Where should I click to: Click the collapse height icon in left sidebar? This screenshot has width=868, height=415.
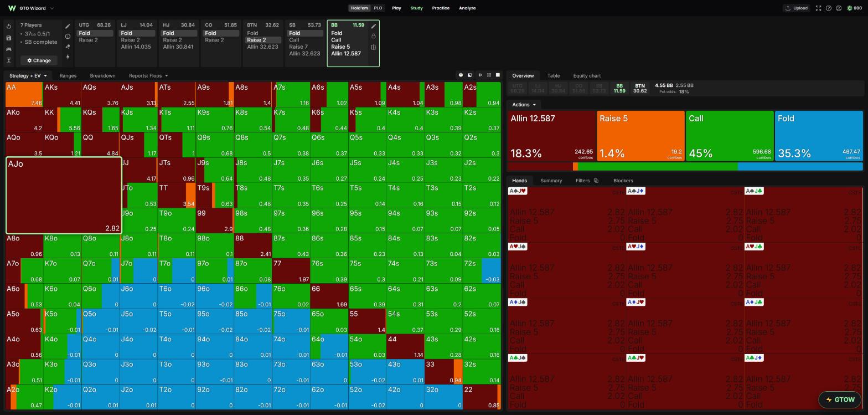click(x=9, y=60)
